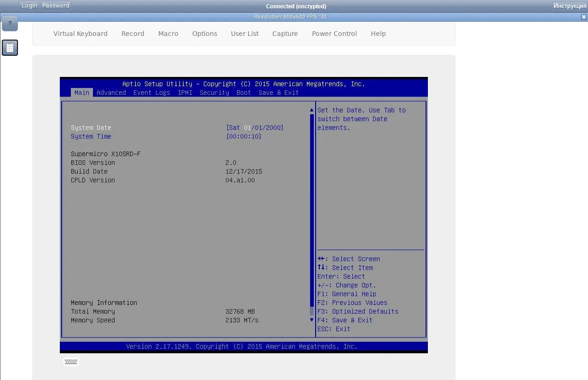
Task: Select the Main BIOS tab
Action: (82, 93)
